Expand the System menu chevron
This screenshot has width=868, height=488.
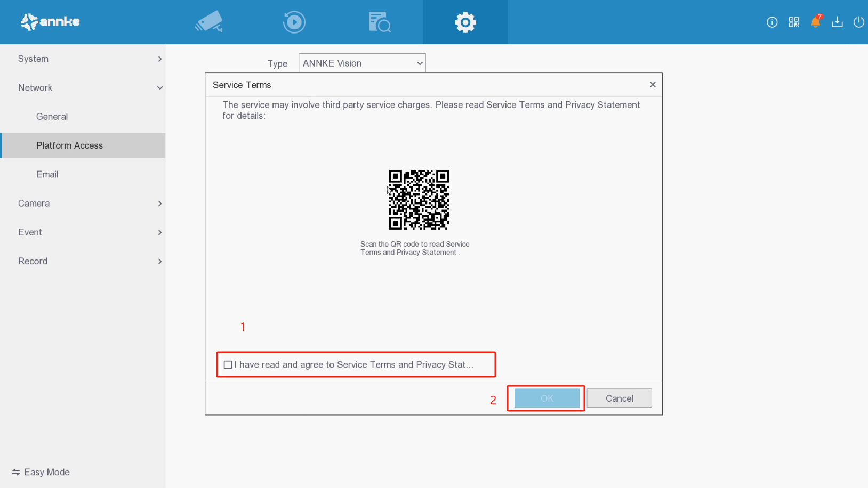click(159, 59)
